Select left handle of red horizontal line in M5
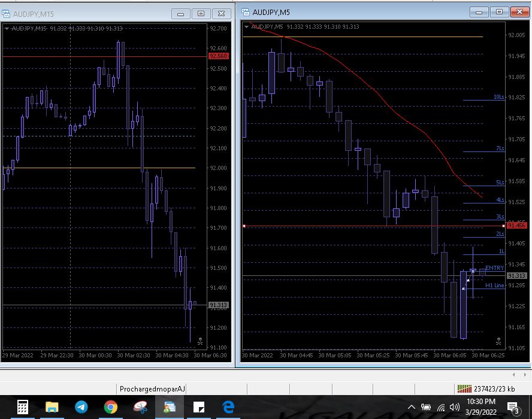 point(244,226)
